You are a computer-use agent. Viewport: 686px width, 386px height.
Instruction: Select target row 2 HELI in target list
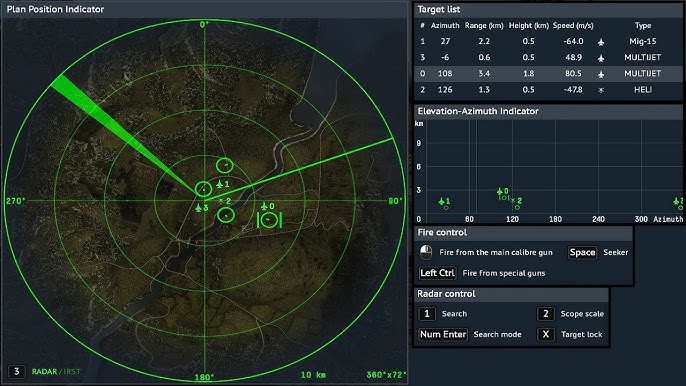[548, 90]
